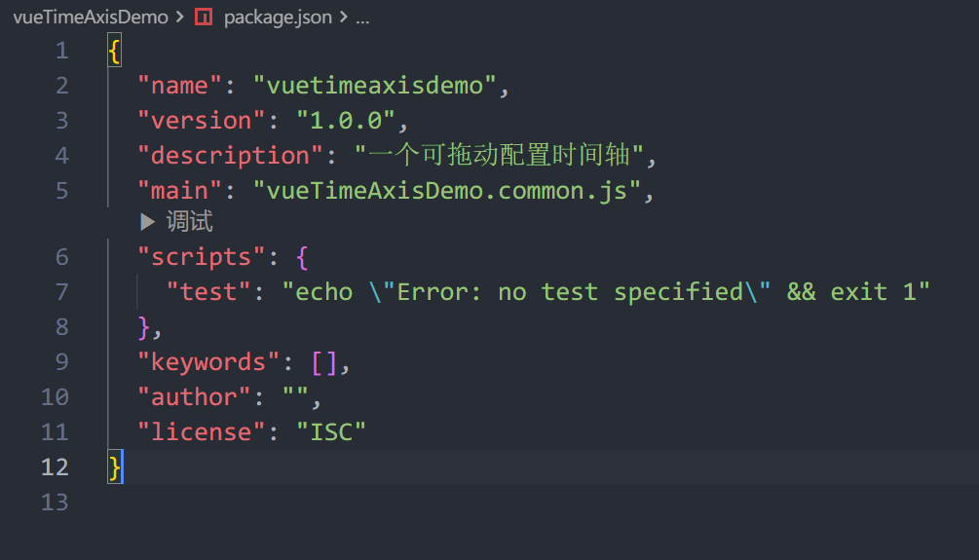Click the "1.0.0" version value
This screenshot has height=560, width=979.
[x=345, y=121]
